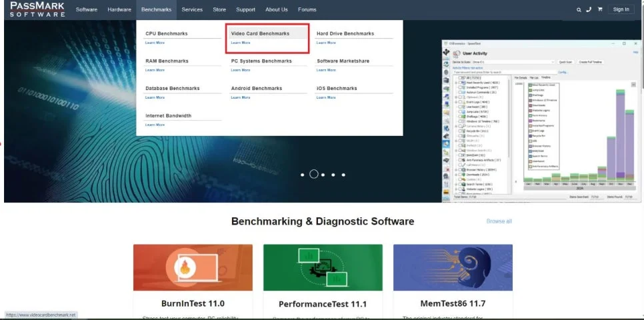Jump to the third carousel slide dot

323,175
